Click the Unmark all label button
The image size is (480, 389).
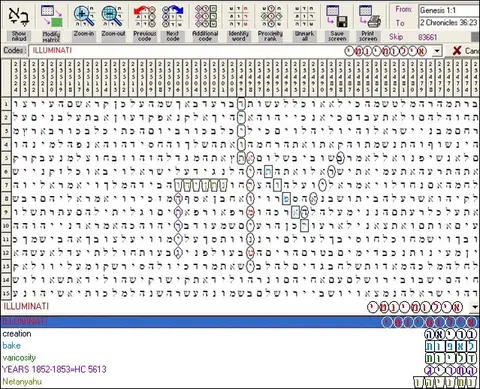[x=304, y=36]
